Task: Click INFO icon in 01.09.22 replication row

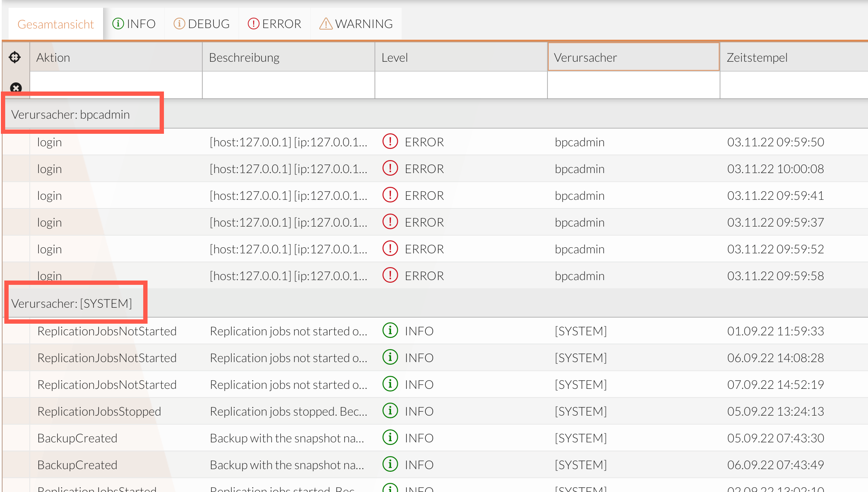Action: pyautogui.click(x=390, y=331)
